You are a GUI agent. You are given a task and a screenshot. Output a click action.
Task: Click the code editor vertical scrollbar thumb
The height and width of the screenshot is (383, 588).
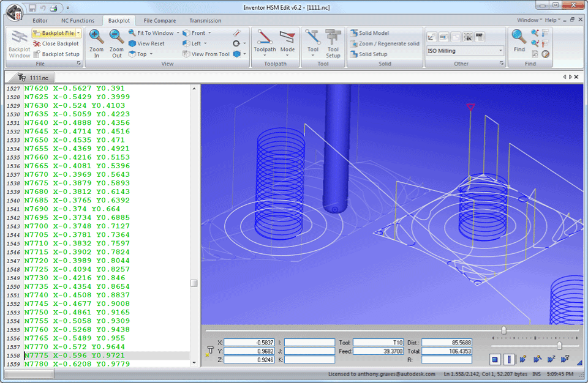[194, 283]
